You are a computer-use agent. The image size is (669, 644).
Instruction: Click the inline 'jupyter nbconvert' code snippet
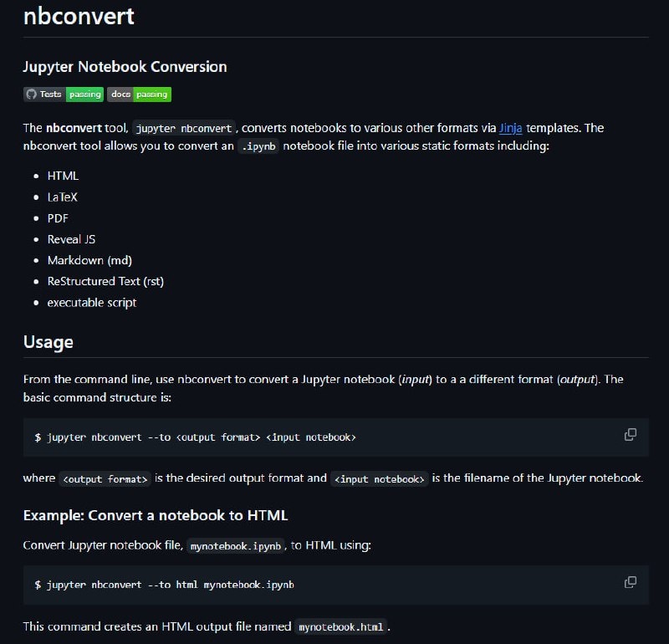tap(184, 129)
